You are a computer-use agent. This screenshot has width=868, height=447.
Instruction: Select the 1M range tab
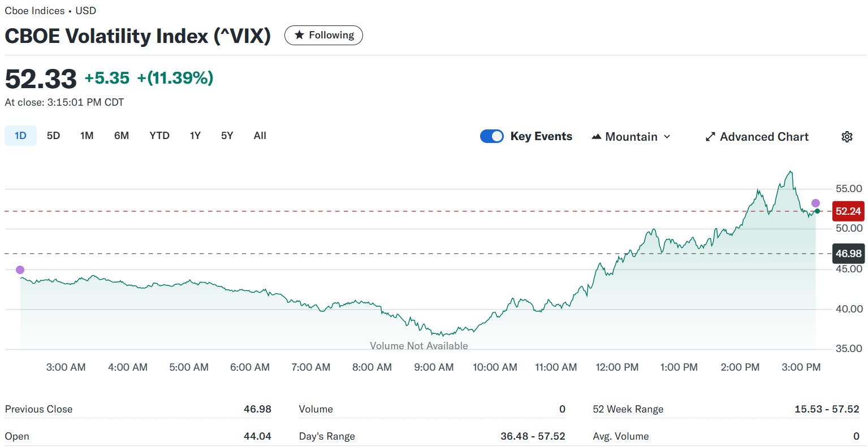[87, 136]
